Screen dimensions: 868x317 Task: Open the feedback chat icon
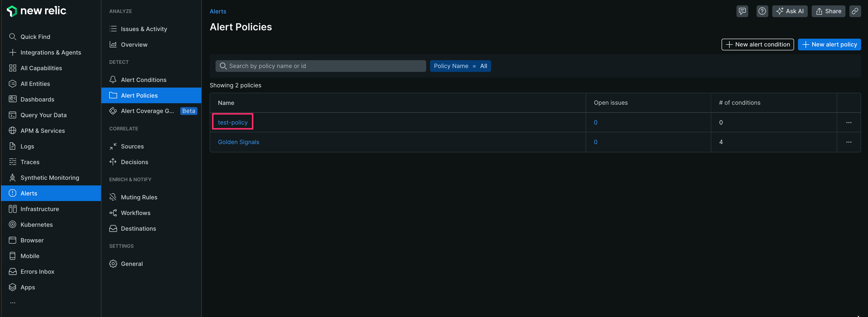click(742, 11)
